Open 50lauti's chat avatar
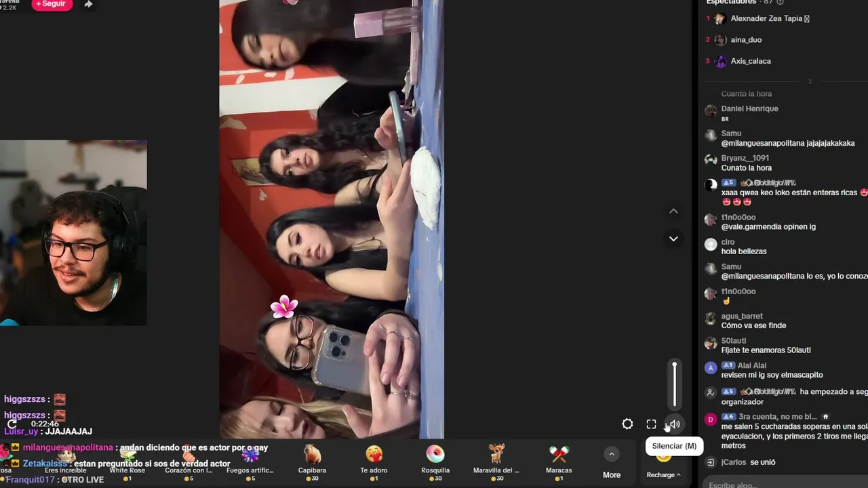The width and height of the screenshot is (868, 488). point(711,344)
